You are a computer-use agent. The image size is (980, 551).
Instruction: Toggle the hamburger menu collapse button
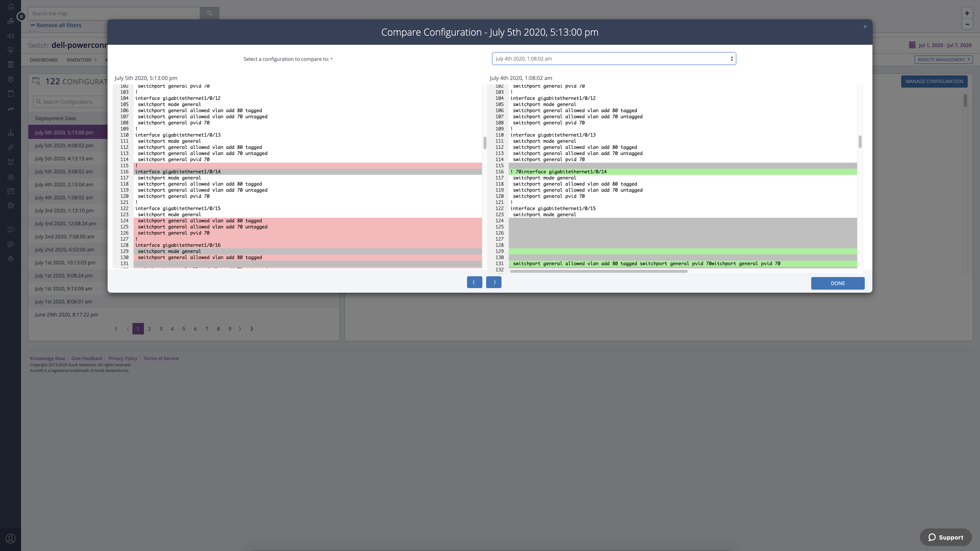(x=21, y=16)
